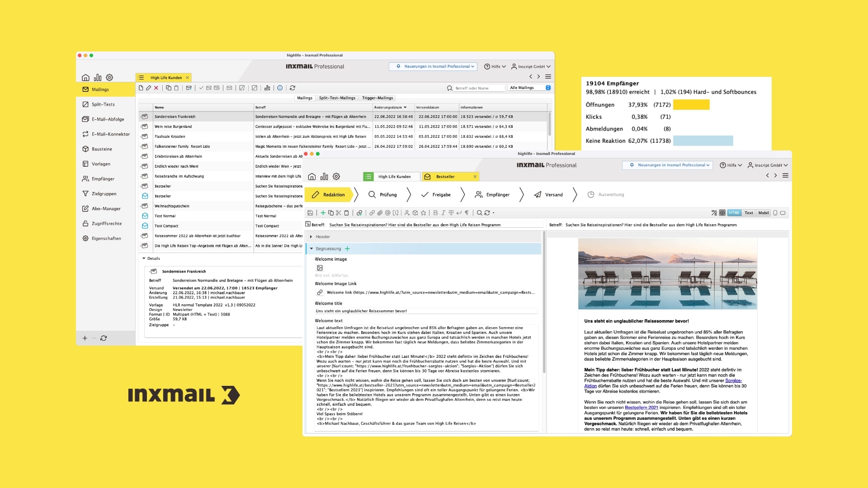868x488 pixels.
Task: Switch the preview to Mobil mode
Action: [x=764, y=213]
